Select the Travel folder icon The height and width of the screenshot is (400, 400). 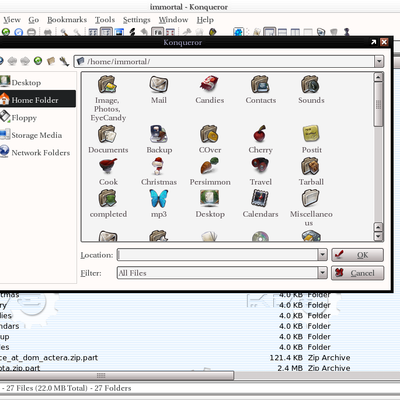(x=260, y=166)
